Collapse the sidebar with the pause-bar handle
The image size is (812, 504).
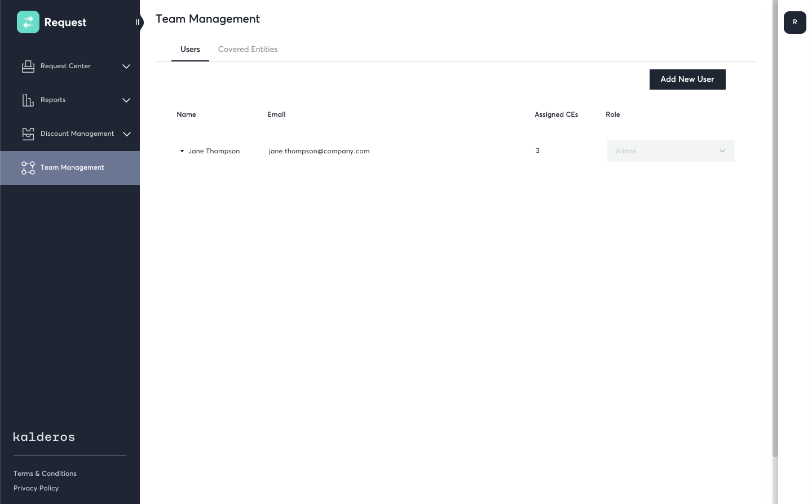click(x=137, y=22)
